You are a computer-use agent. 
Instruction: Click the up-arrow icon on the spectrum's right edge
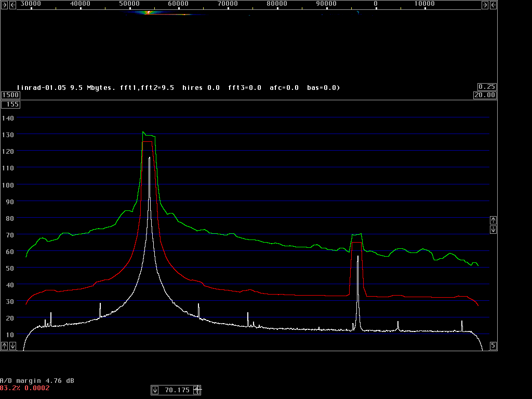pos(494,220)
